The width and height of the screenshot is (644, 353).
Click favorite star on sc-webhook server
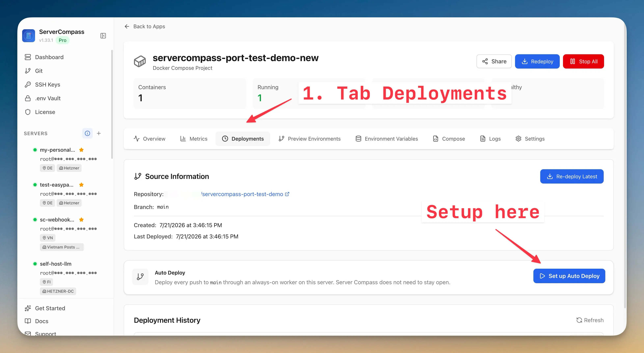click(x=81, y=220)
